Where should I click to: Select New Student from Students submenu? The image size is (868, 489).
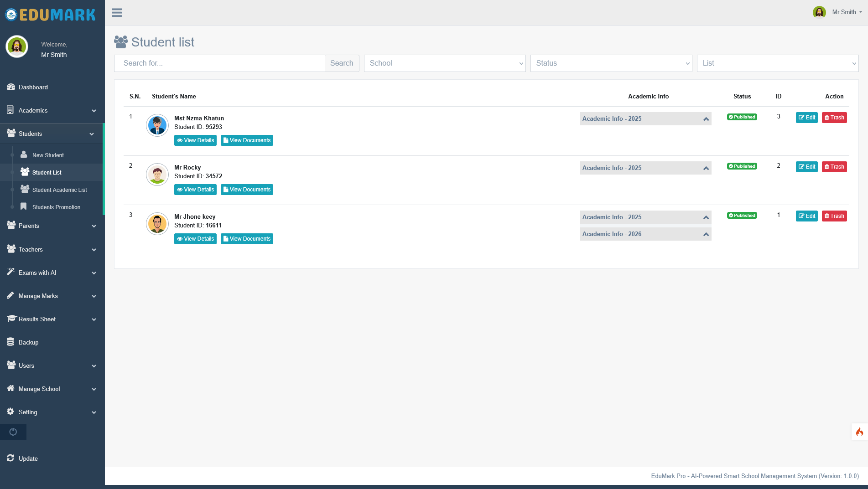[x=48, y=155]
